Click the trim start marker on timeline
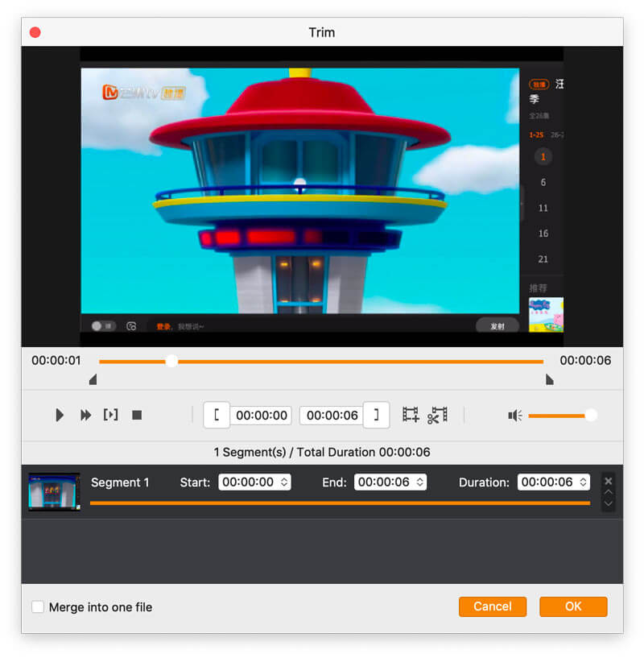 coord(93,379)
